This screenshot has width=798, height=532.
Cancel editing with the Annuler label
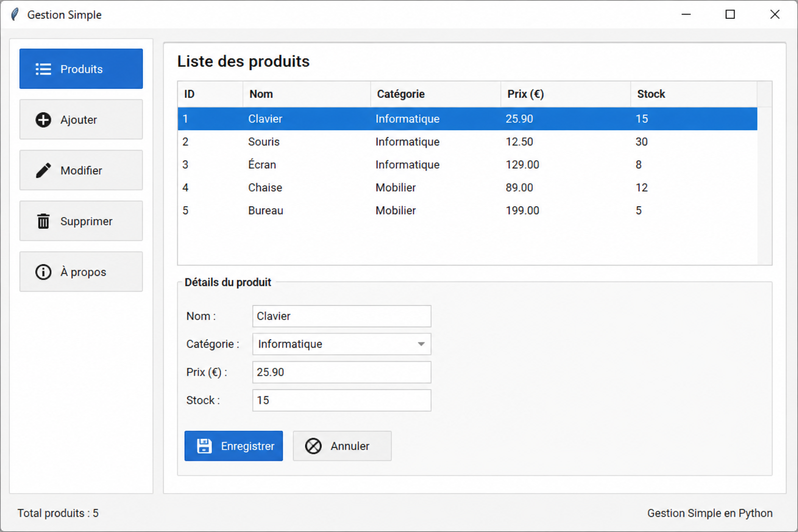pyautogui.click(x=350, y=446)
